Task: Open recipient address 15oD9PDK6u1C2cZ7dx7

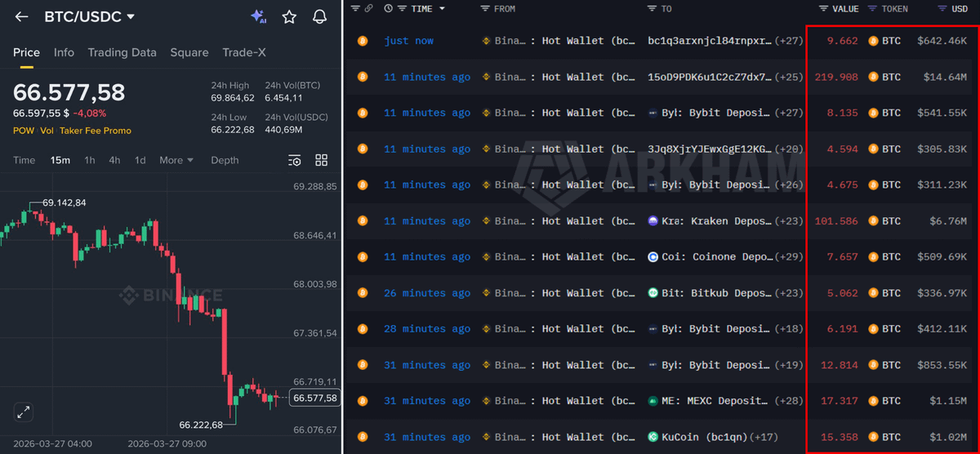Action: click(x=709, y=77)
